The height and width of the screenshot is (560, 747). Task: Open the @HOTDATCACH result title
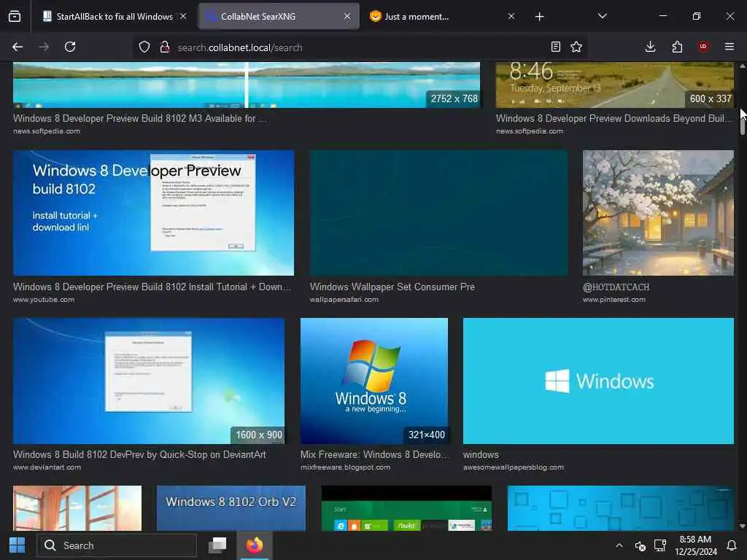click(616, 287)
